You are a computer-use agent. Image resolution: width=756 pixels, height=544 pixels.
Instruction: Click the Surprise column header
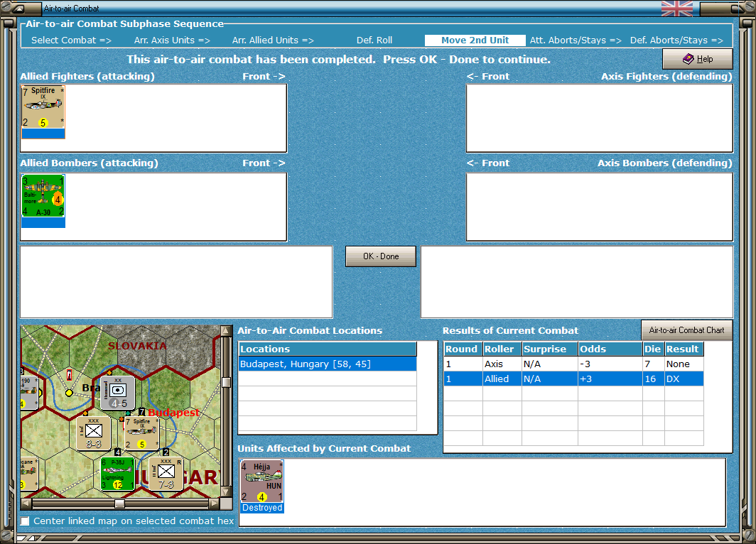click(550, 349)
